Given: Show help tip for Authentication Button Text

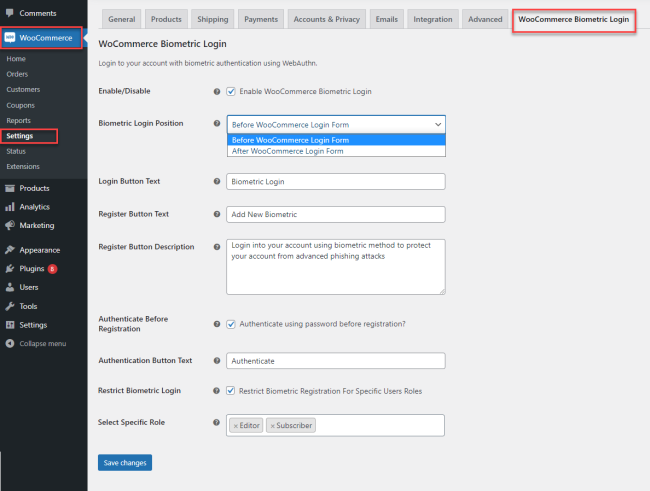Looking at the screenshot, I should coord(217,361).
